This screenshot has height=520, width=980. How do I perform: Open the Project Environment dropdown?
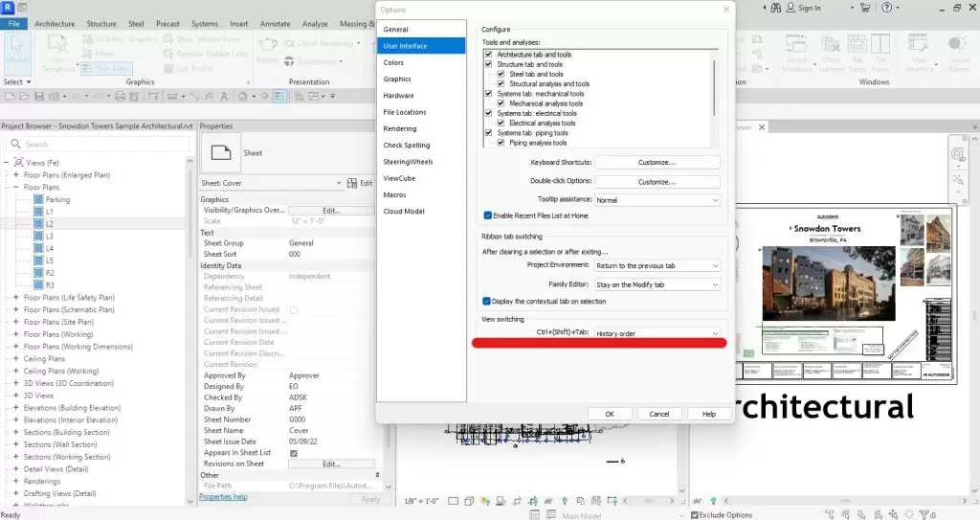pyautogui.click(x=657, y=265)
